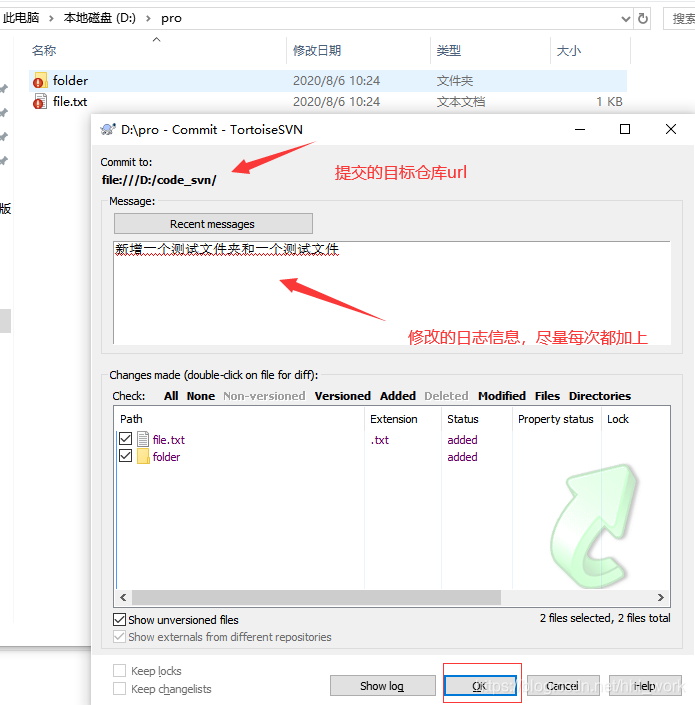Select folder name in Explorer window

coord(70,80)
